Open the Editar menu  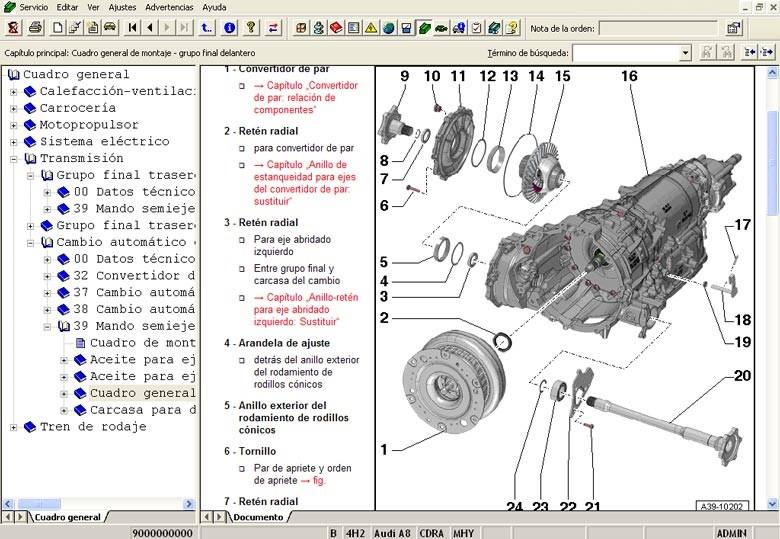point(67,7)
